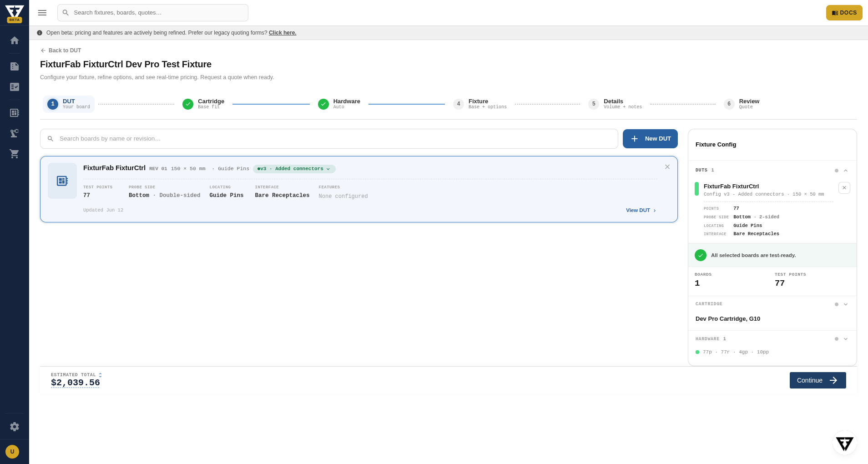The width and height of the screenshot is (868, 464).
Task: Expand the Cartridge section in Fixture Config
Action: [846, 304]
